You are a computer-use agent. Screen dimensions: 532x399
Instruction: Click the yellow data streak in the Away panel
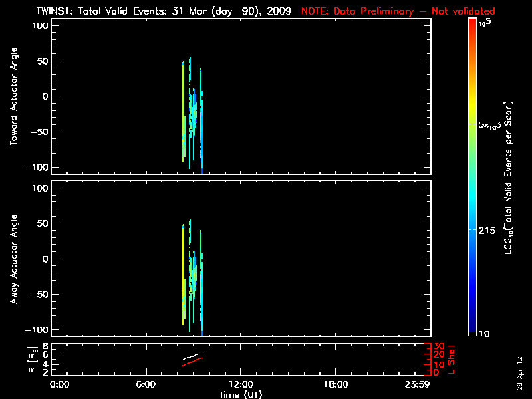click(x=183, y=266)
